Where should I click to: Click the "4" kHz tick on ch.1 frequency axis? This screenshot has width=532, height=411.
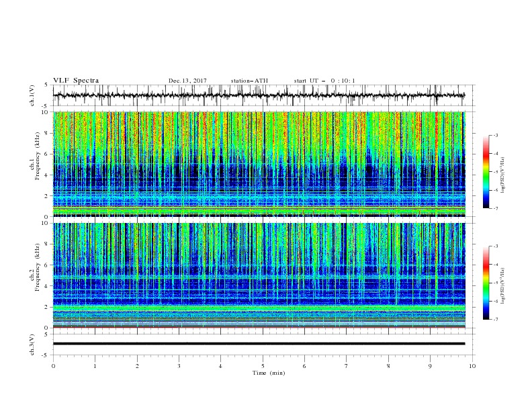(x=47, y=175)
